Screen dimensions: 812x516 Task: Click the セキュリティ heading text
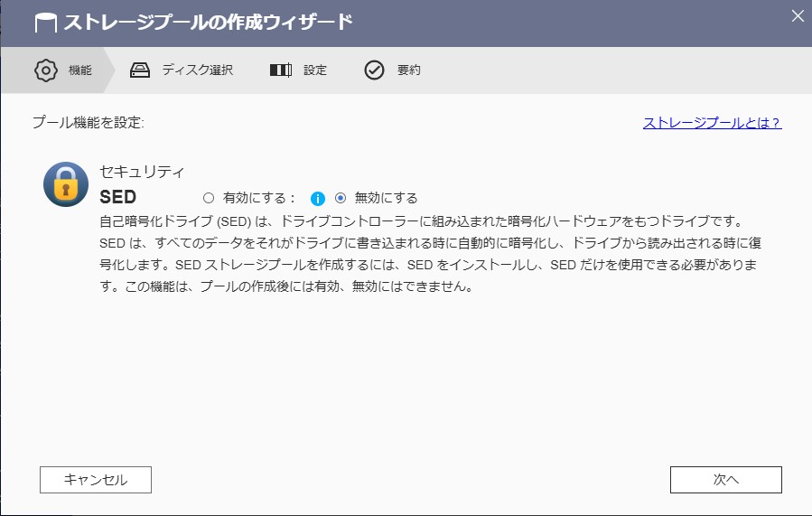tap(142, 172)
